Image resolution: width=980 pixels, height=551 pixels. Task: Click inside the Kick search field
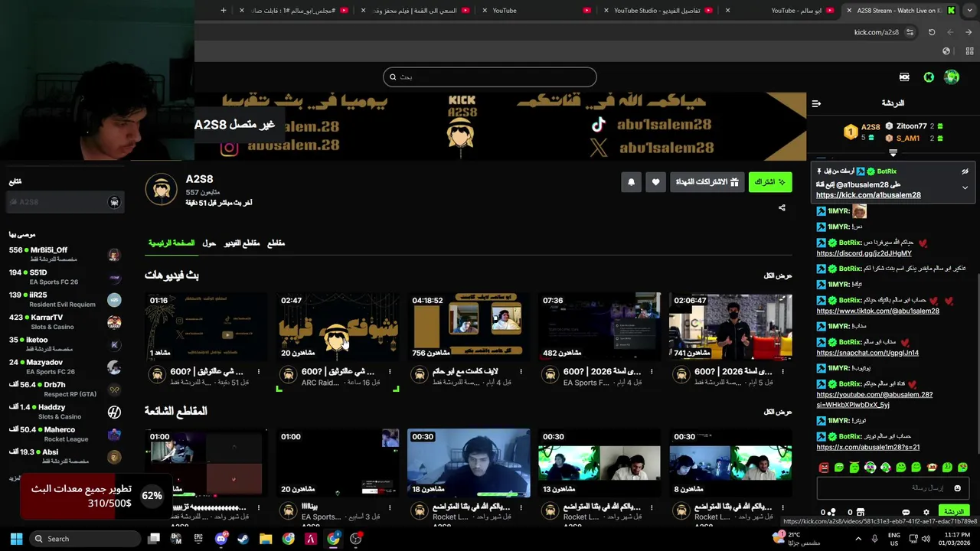pos(490,77)
